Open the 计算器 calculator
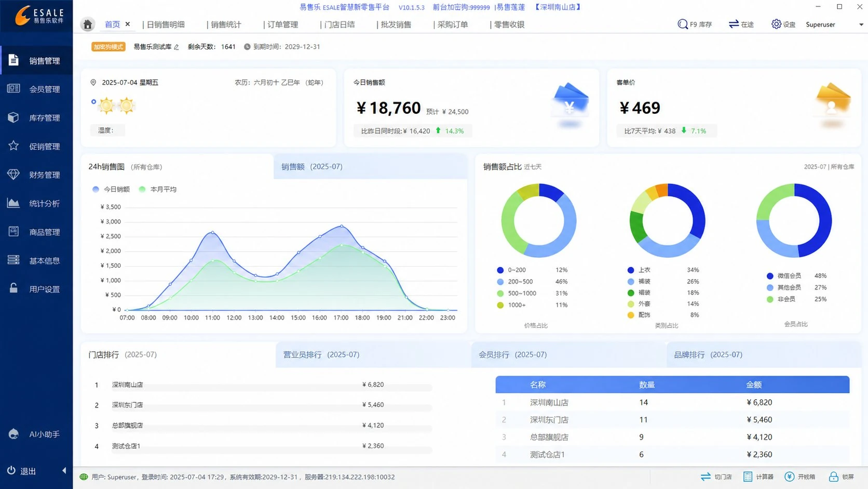 point(758,477)
